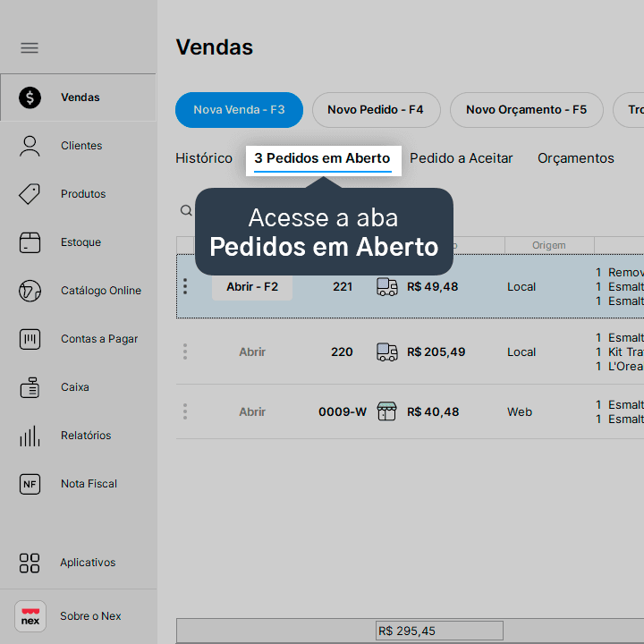Click Abrir - F2 for order 221

pyautogui.click(x=252, y=287)
